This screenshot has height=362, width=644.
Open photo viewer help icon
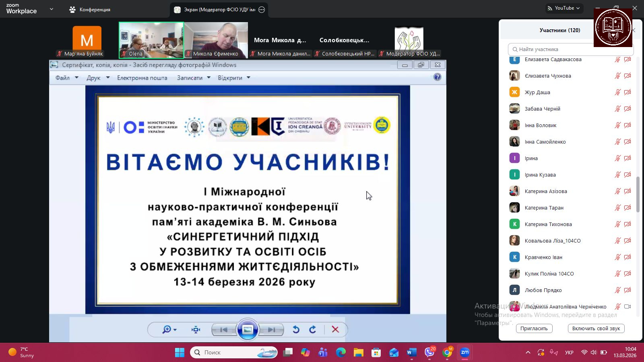pyautogui.click(x=437, y=77)
